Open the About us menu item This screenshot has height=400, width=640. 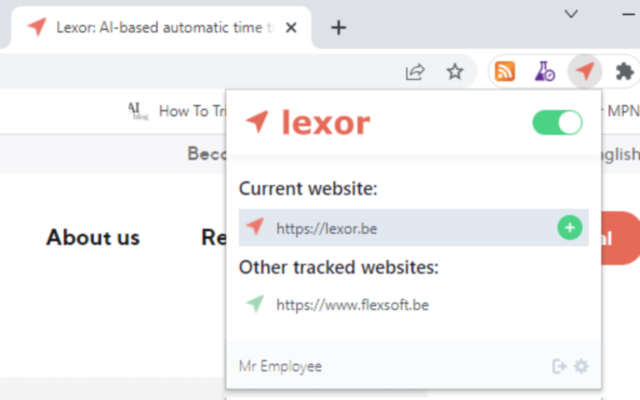click(x=93, y=237)
